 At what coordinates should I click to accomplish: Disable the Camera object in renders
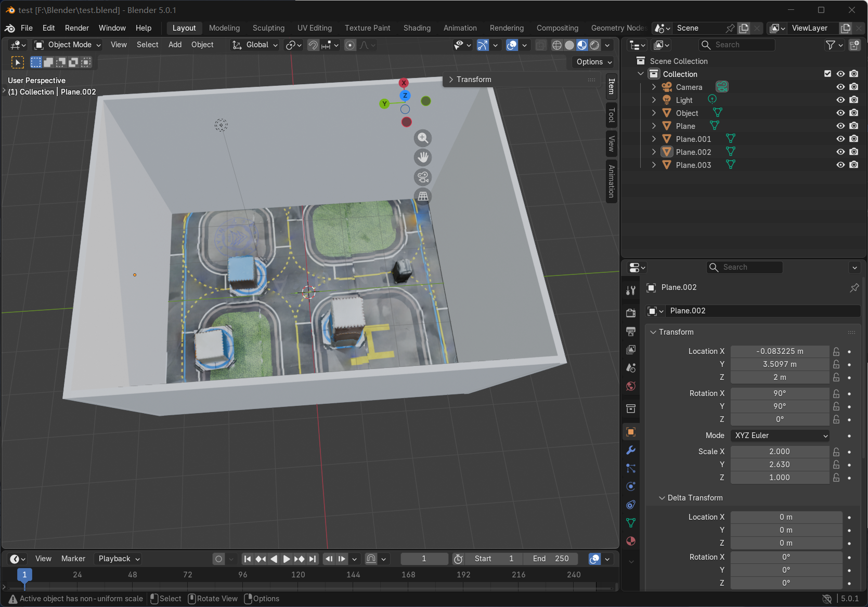pos(853,87)
